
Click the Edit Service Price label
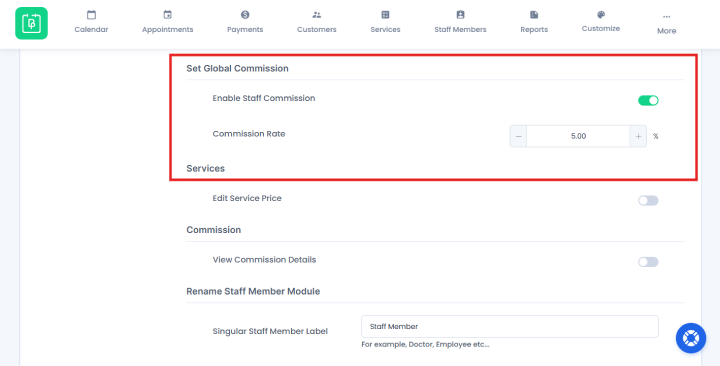point(247,198)
